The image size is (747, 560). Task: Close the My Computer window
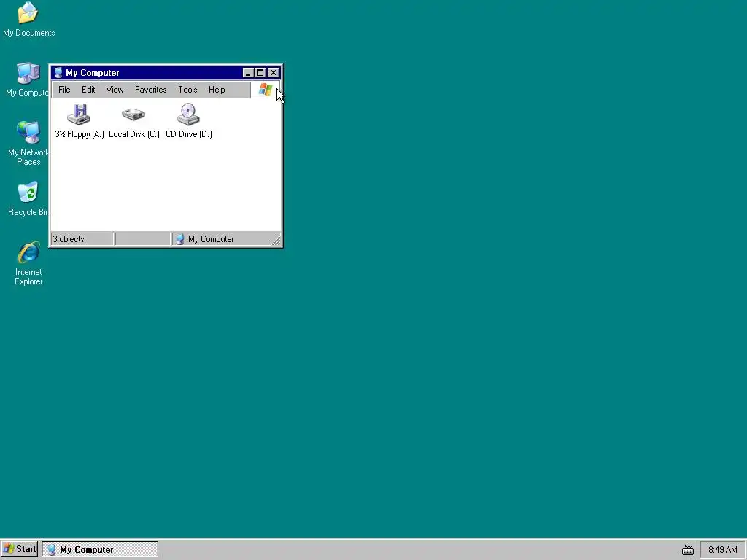[x=273, y=73]
